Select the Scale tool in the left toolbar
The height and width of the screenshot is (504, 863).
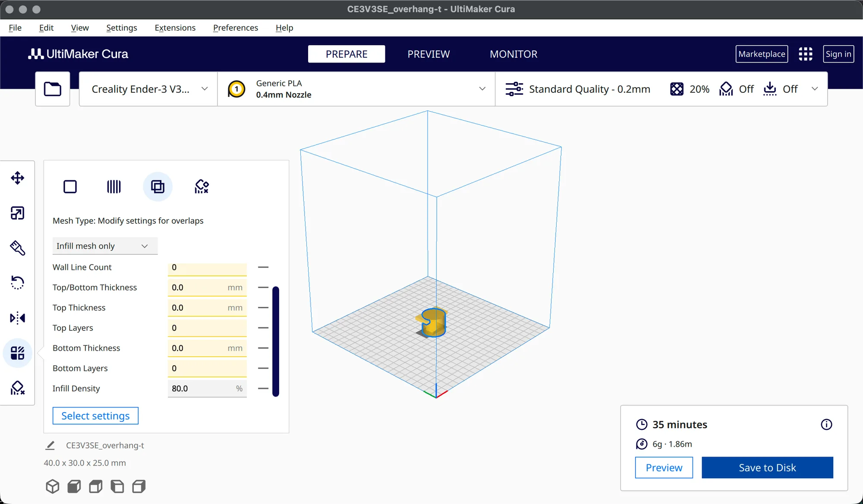(x=17, y=213)
